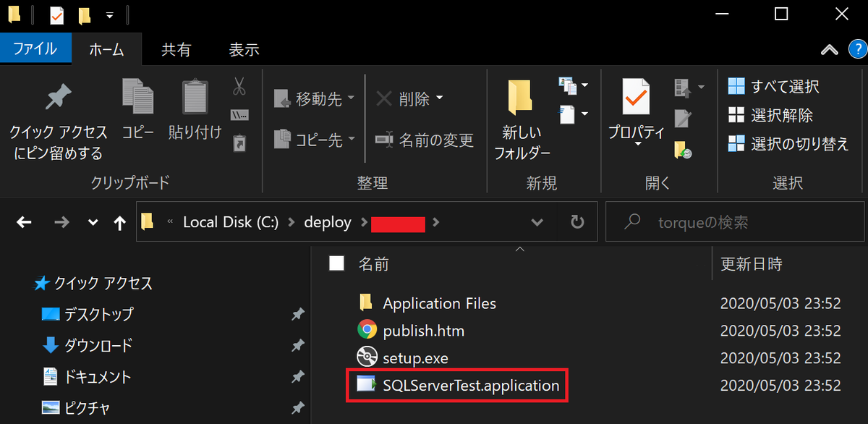868x424 pixels.
Task: Click the Paste clipboard icon
Action: coord(195,98)
